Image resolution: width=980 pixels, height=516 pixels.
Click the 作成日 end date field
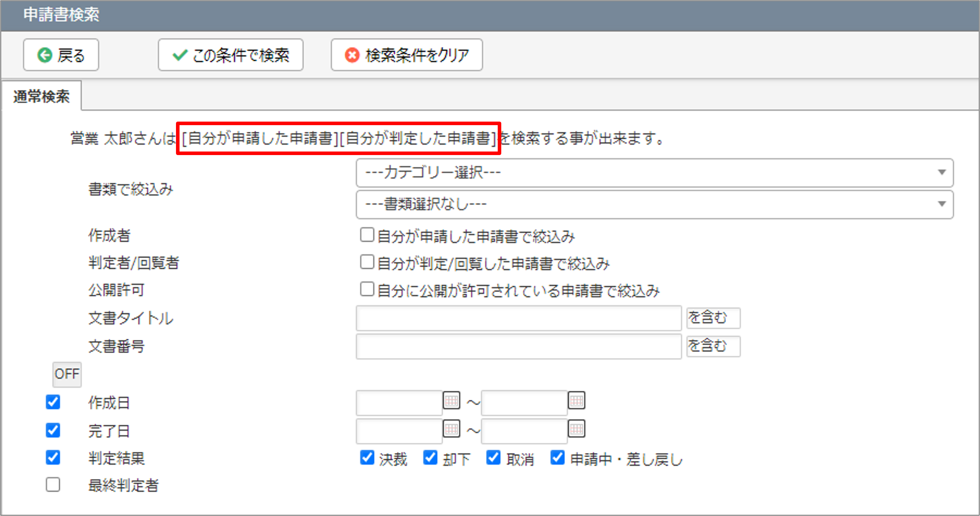tap(524, 403)
